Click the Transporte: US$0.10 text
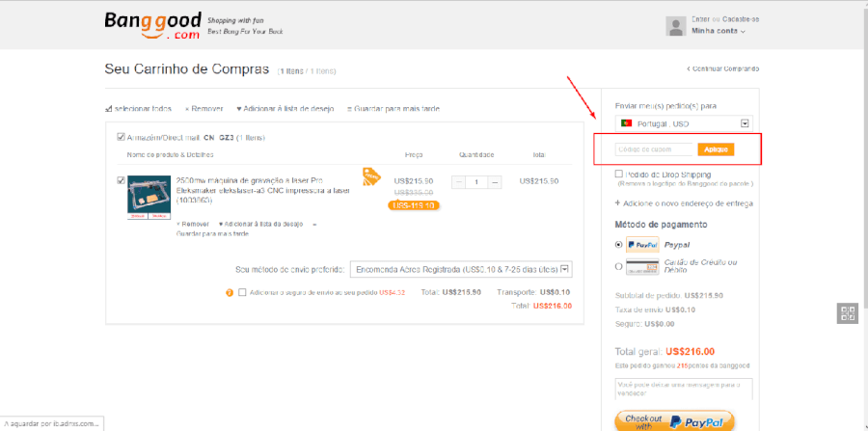This screenshot has height=431, width=868. (533, 292)
